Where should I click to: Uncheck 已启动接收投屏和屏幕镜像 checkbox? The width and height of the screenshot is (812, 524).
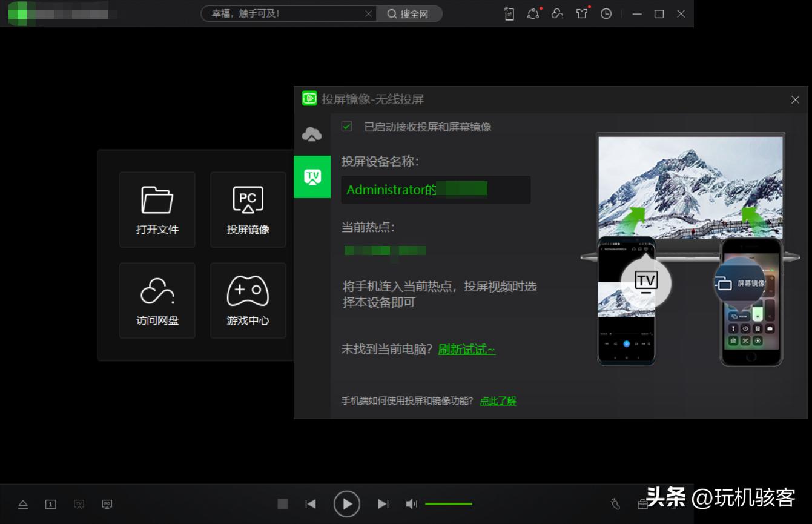click(x=347, y=127)
